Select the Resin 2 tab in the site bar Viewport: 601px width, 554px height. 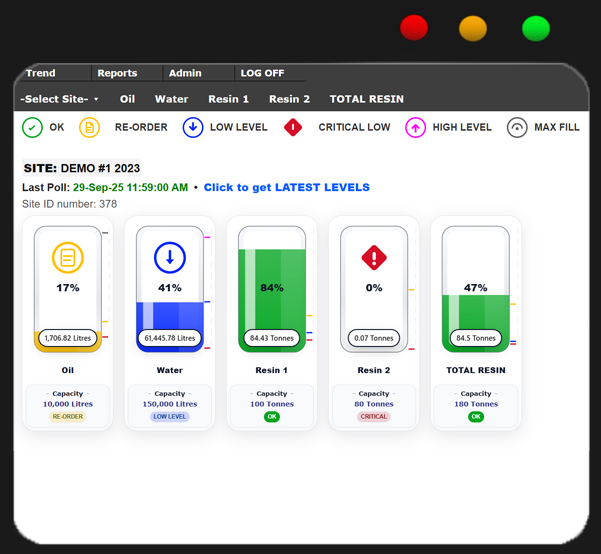289,99
